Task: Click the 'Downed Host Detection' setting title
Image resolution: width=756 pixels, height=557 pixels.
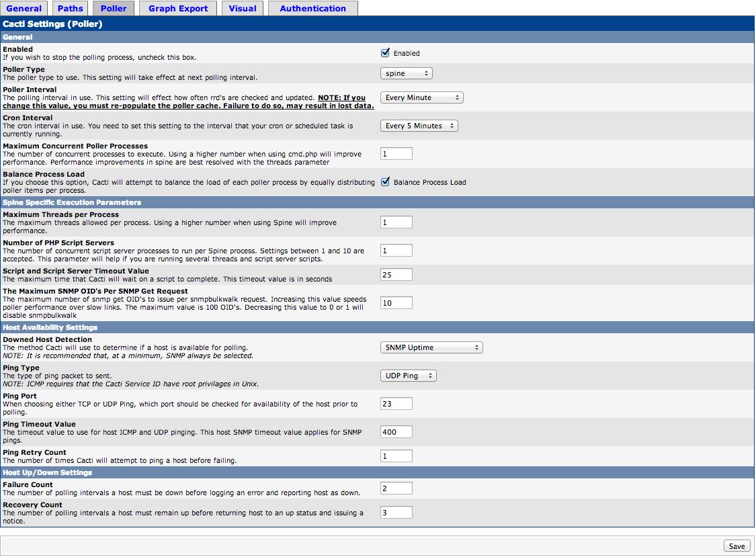Action: click(47, 339)
